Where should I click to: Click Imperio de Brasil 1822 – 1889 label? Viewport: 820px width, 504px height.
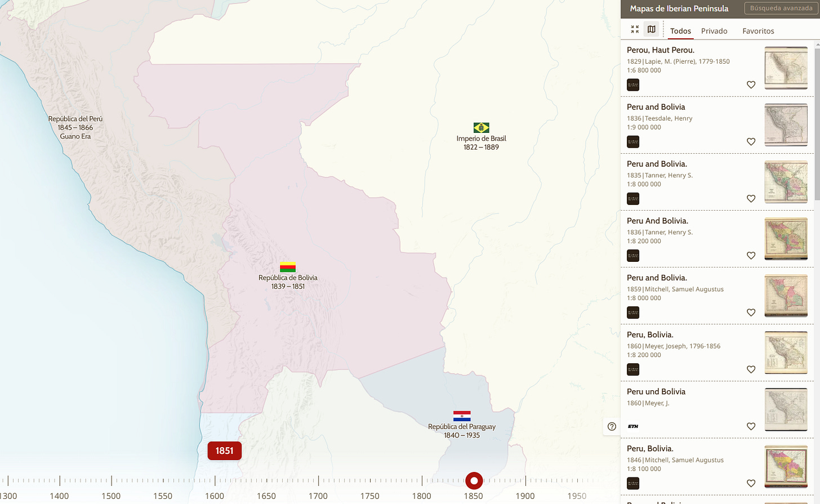(x=482, y=142)
